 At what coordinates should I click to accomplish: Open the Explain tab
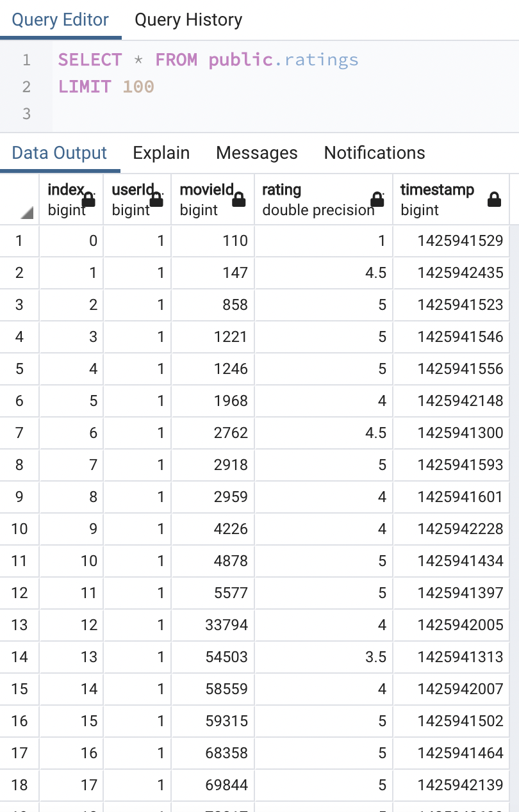[161, 153]
